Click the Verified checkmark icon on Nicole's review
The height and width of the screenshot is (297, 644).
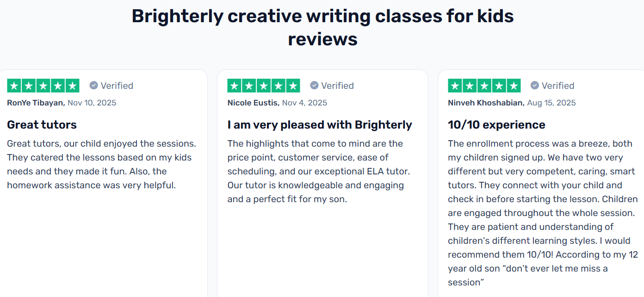(314, 86)
